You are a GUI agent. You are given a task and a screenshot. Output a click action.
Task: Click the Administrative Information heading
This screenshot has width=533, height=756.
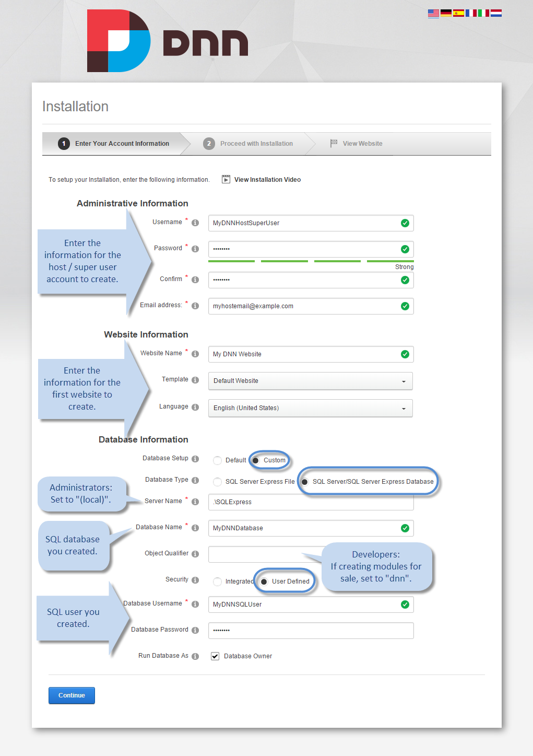click(x=133, y=203)
